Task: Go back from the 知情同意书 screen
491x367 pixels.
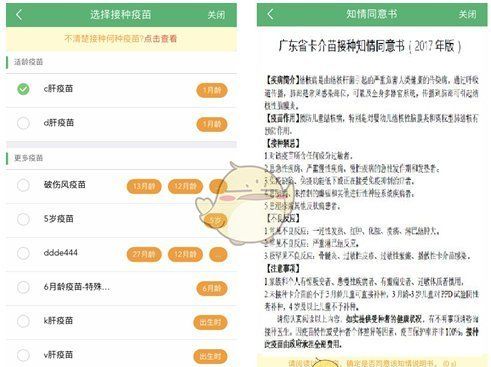Action: [270, 14]
